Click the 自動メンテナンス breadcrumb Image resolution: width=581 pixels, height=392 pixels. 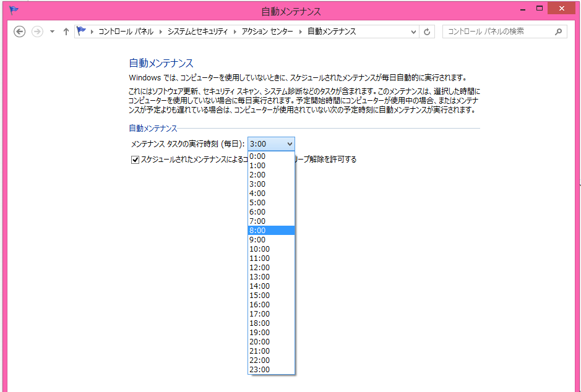(x=332, y=32)
